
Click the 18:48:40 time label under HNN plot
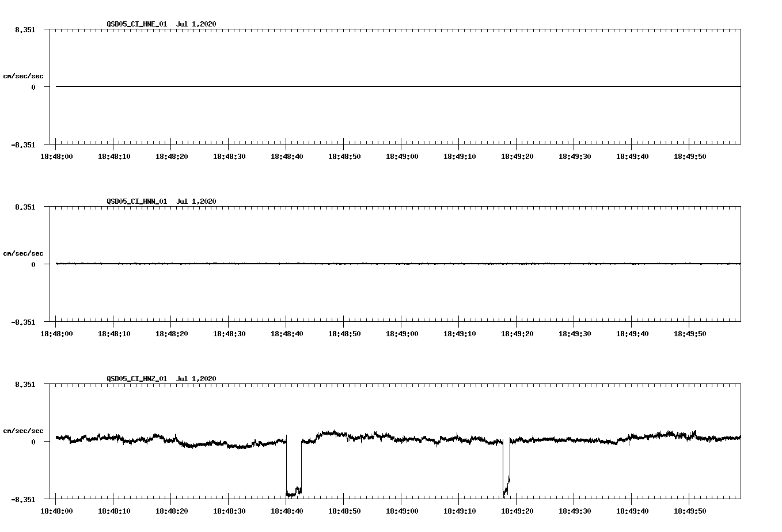287,334
